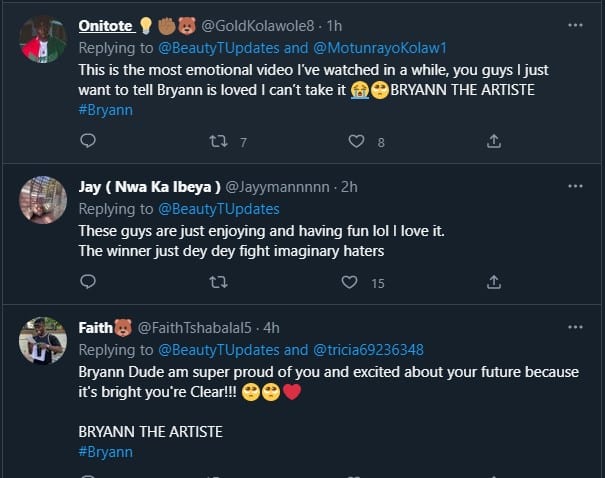Viewport: 605px width, 478px height.
Task: Open more options on Jay's tweet
Action: pyautogui.click(x=575, y=186)
